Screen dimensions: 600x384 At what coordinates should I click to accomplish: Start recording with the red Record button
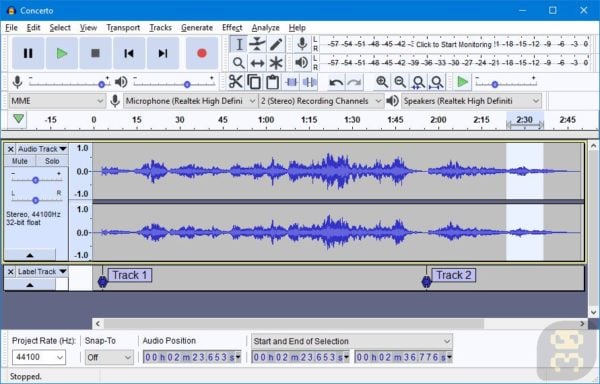(202, 53)
